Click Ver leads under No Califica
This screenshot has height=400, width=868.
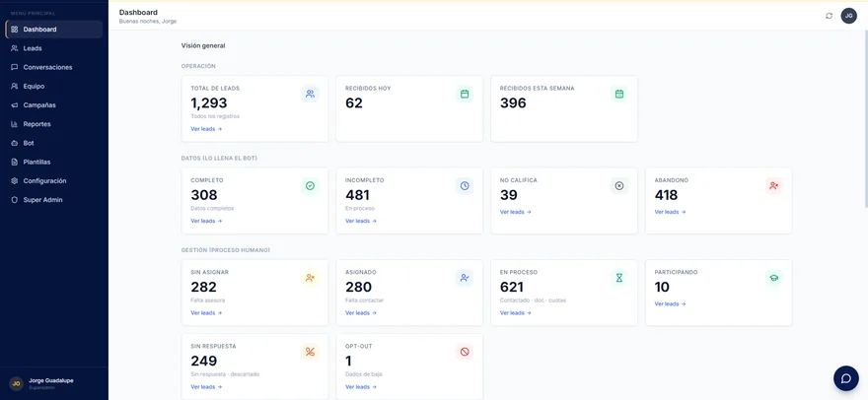515,212
